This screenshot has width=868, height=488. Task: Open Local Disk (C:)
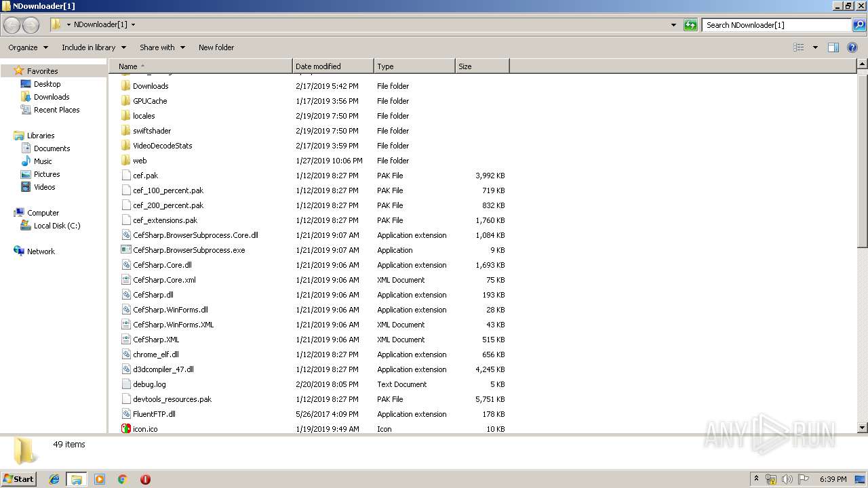57,226
